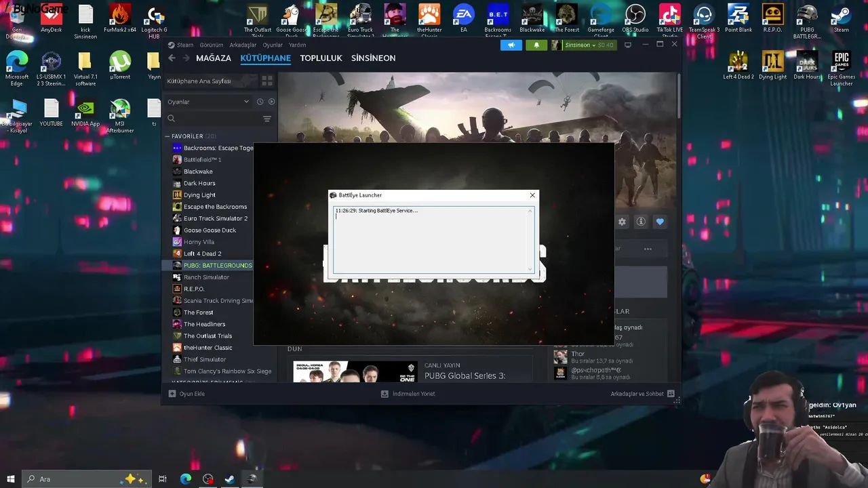Open Arkadaşlar menu in Steam

tap(243, 45)
